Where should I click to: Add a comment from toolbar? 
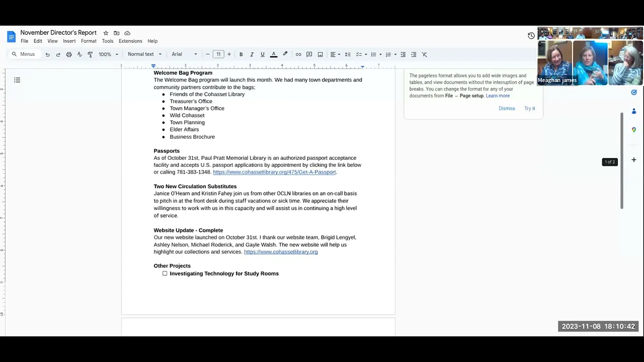tap(309, 54)
